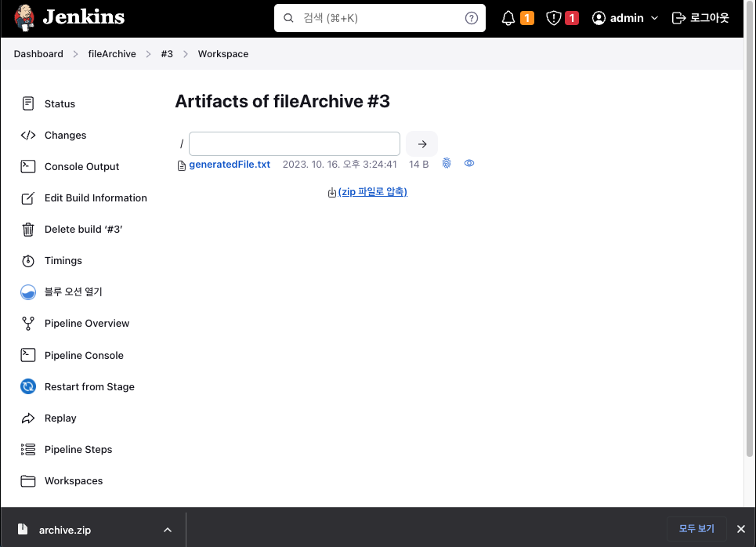Screen dimensions: 756x547
Task: Focus the search box in header
Action: tap(379, 18)
